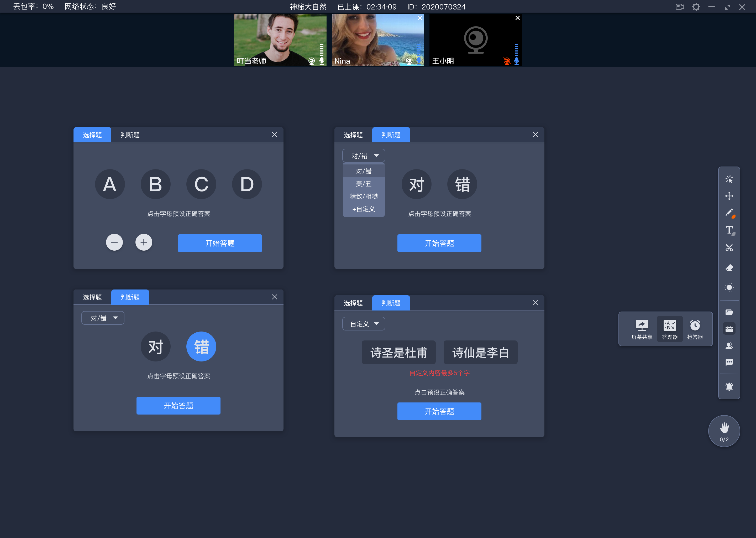The height and width of the screenshot is (538, 756).
Task: Switch to 选择题 tab in bottom-right panel
Action: click(354, 302)
